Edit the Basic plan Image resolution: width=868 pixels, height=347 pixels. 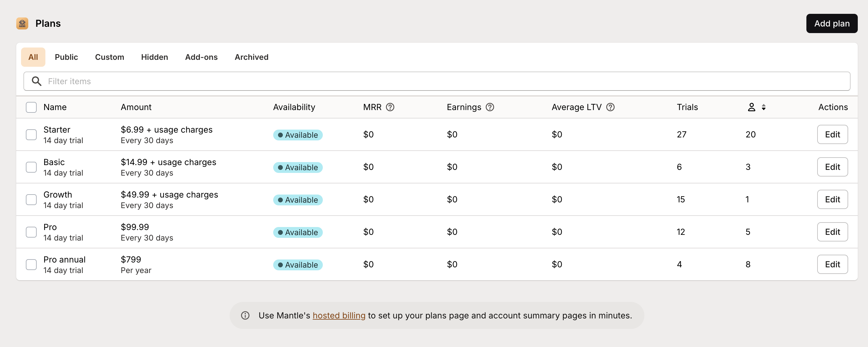tap(832, 167)
